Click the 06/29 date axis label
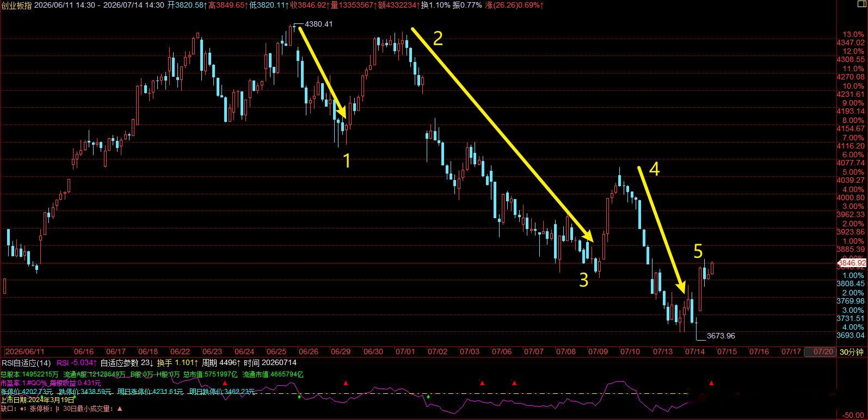The height and width of the screenshot is (420, 868). (x=341, y=352)
